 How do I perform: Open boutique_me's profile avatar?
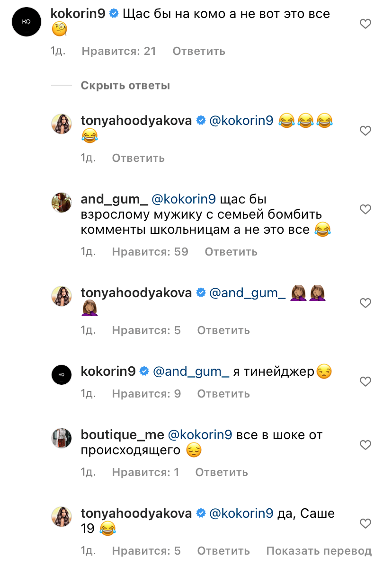pos(61,438)
